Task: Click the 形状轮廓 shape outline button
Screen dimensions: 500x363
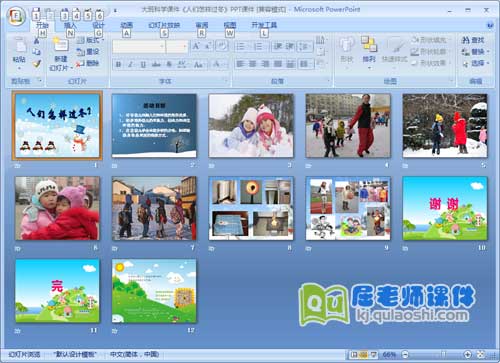Action: click(429, 52)
